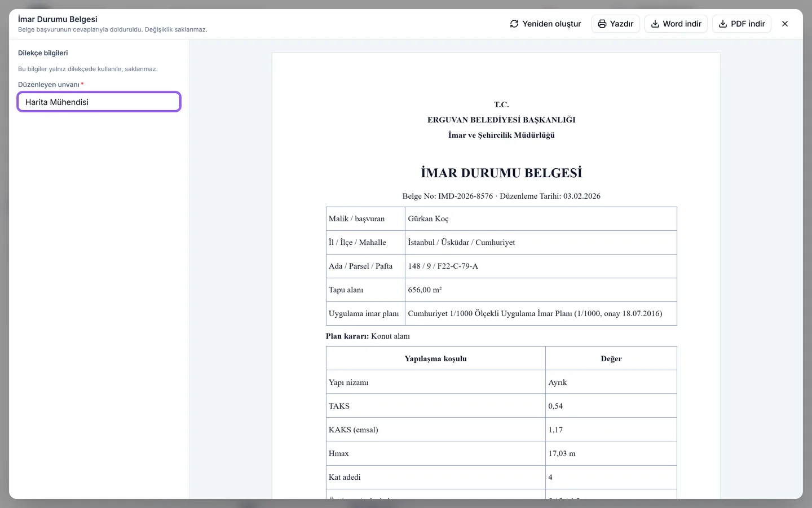The height and width of the screenshot is (508, 812).
Task: Click the parcel value 148 / 9 / F22-C-79-A
Action: point(443,266)
